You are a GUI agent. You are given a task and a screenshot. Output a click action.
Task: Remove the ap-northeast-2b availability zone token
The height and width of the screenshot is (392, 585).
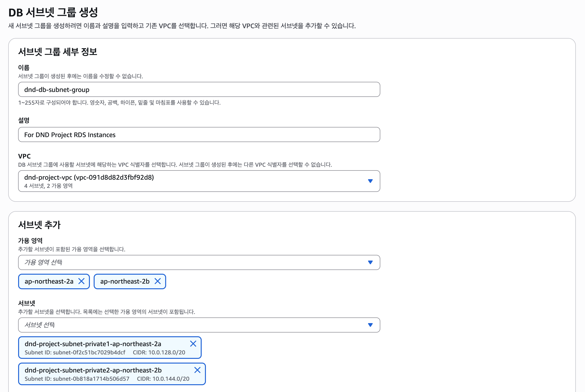tap(158, 281)
